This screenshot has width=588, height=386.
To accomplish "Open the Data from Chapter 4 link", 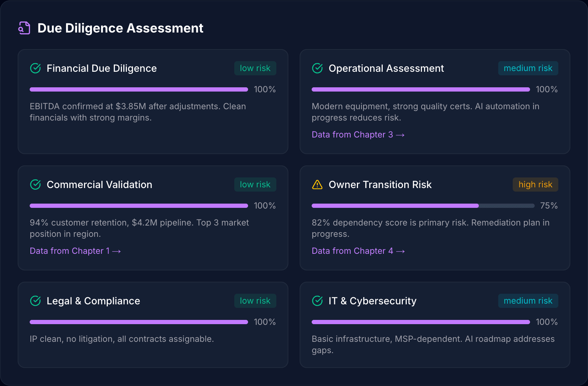I will click(358, 251).
